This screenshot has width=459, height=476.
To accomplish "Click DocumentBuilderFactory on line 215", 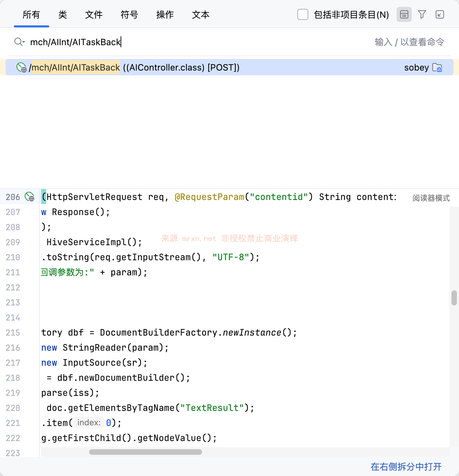I will tap(159, 333).
